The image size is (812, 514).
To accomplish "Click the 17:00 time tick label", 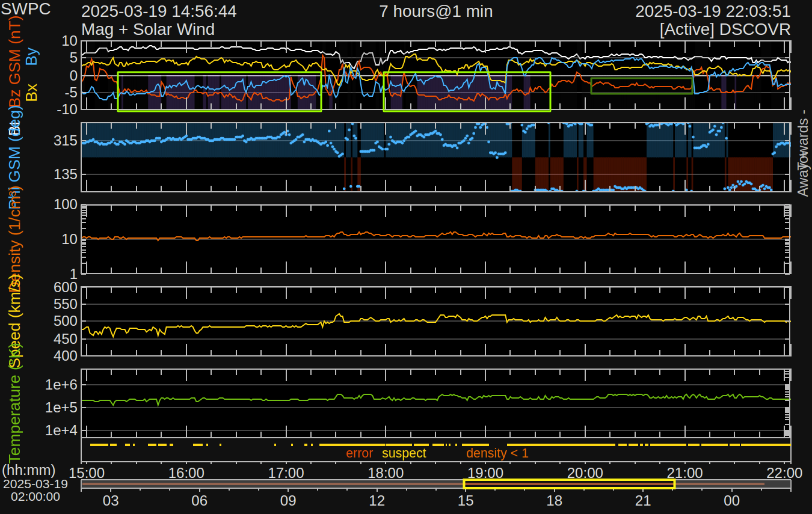I will tap(286, 472).
